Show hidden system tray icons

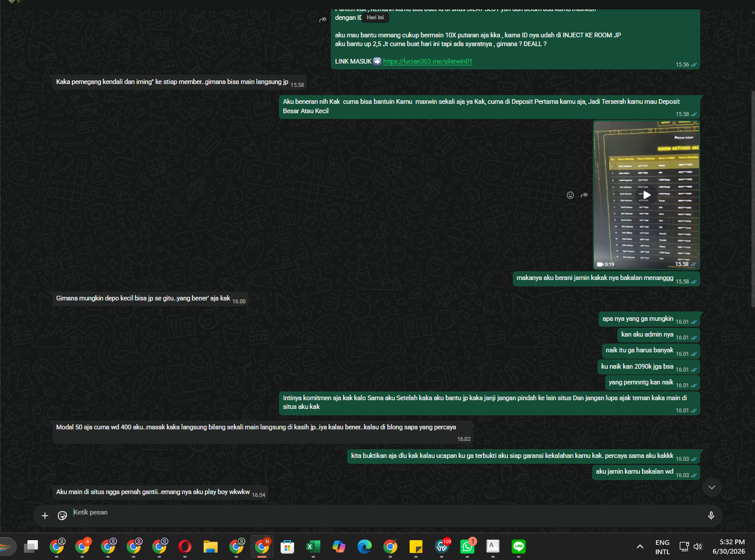click(640, 547)
